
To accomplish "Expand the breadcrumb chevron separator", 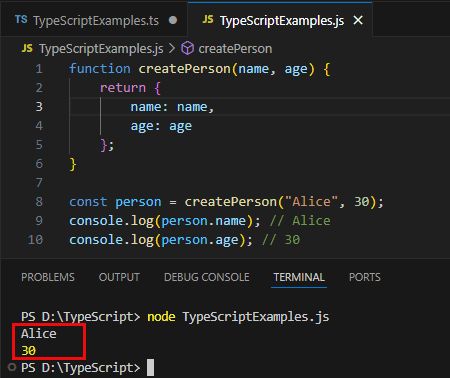I will pos(172,49).
